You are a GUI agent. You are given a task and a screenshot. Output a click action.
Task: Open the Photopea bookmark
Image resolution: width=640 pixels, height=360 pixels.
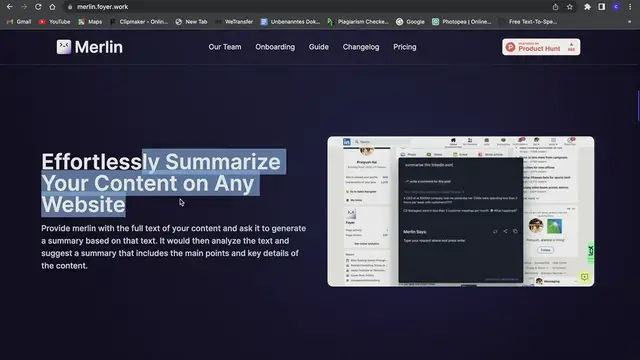tap(462, 22)
